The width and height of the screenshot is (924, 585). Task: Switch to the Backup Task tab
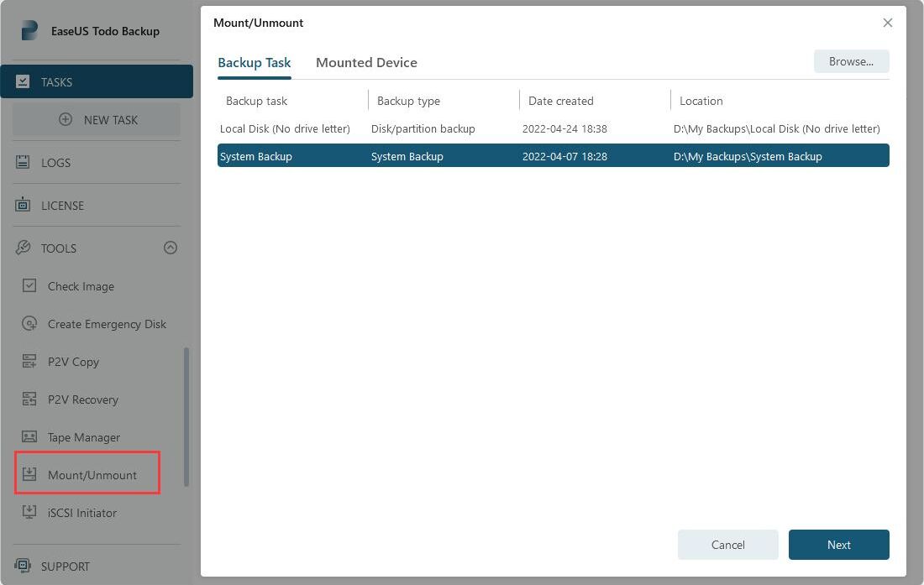(x=254, y=62)
